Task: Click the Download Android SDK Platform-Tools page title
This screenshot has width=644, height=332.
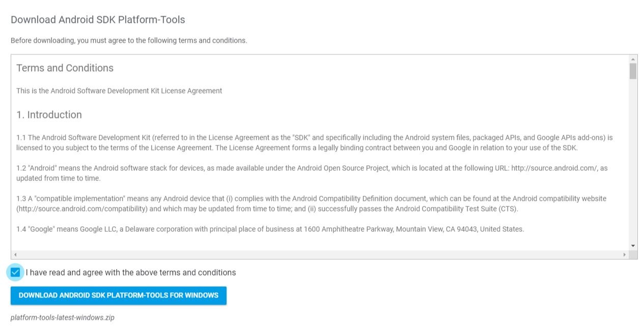Action: pos(98,19)
